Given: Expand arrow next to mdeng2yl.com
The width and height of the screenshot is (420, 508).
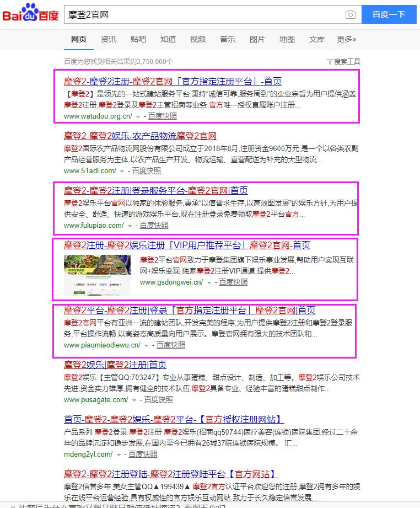Looking at the screenshot, I should [x=119, y=455].
